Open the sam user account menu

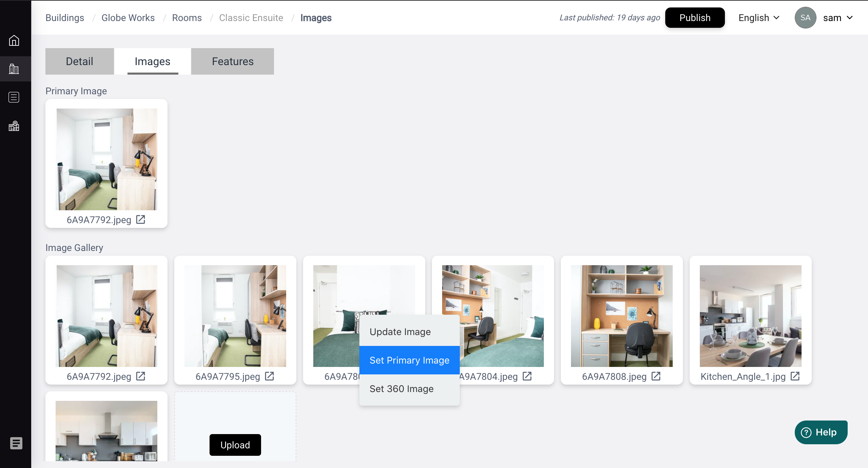click(837, 18)
